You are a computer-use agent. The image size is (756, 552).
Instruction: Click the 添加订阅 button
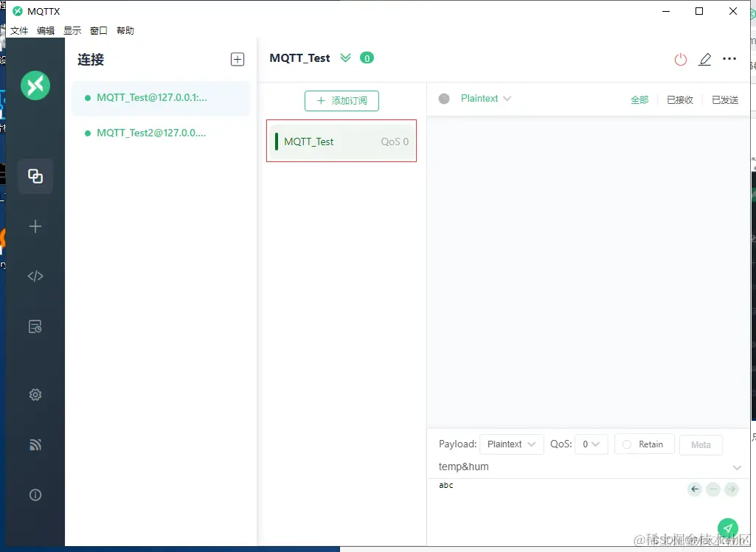pyautogui.click(x=341, y=101)
